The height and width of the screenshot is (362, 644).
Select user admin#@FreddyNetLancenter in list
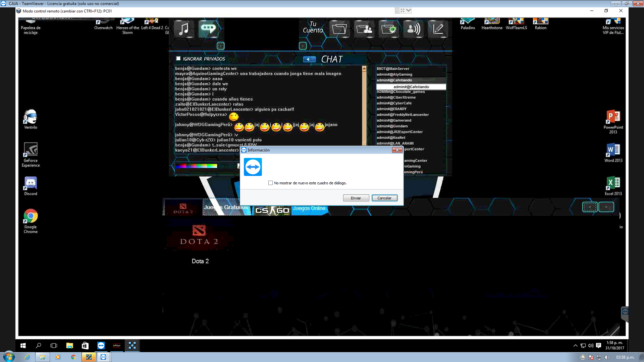coord(402,115)
